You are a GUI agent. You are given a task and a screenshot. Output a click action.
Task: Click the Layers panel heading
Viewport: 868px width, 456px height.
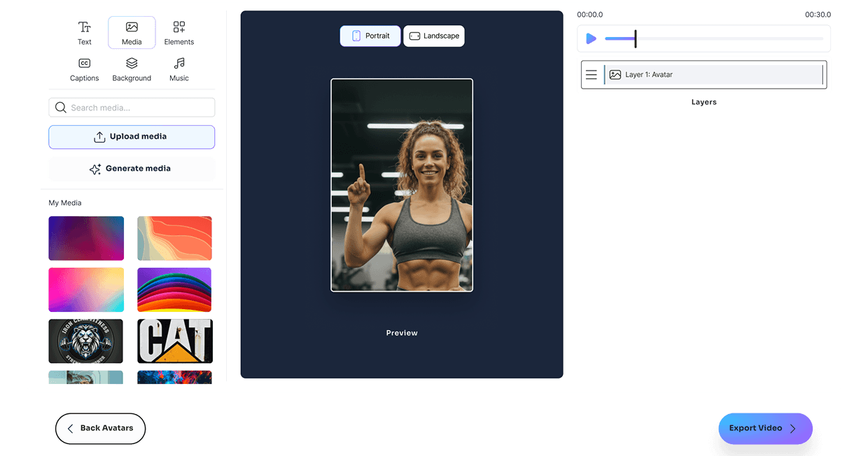pyautogui.click(x=703, y=101)
